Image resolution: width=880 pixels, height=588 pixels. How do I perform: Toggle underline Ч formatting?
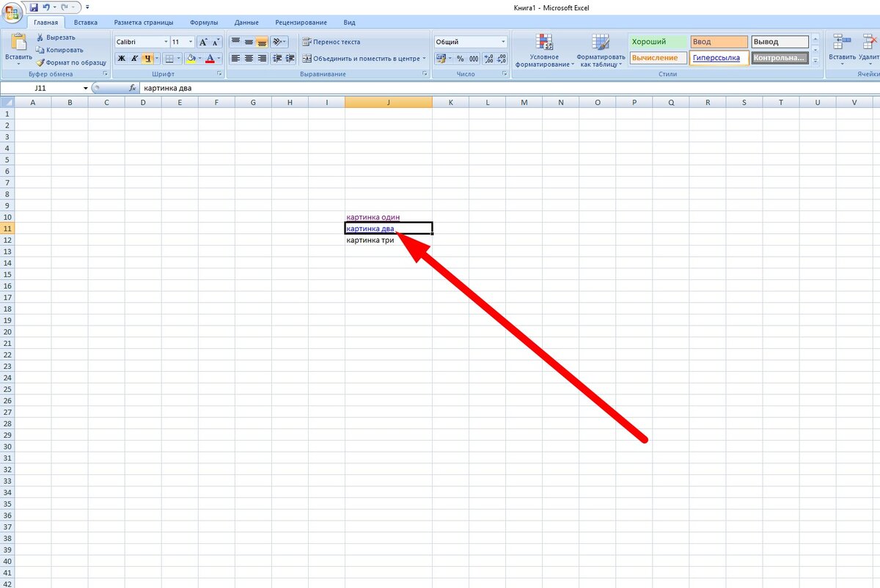(x=147, y=59)
